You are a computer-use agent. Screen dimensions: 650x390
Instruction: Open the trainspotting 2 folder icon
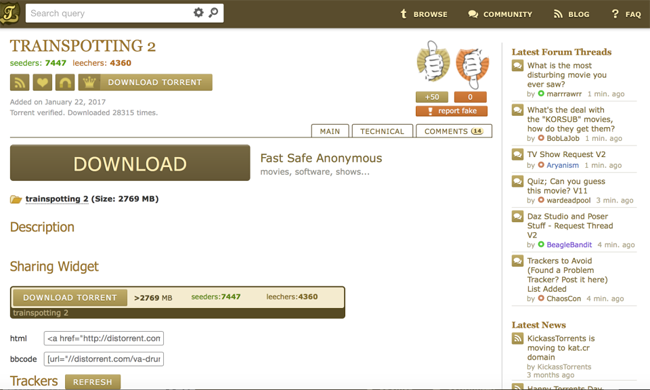(x=16, y=199)
